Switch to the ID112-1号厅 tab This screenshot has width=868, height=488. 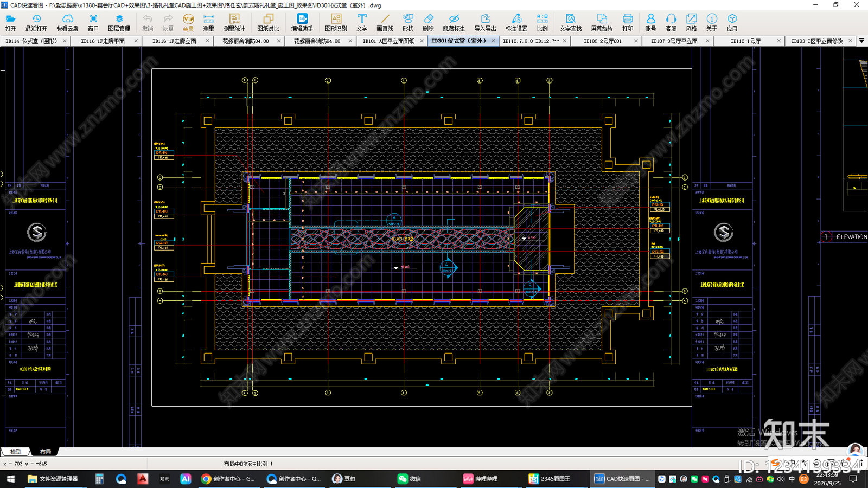pos(745,41)
